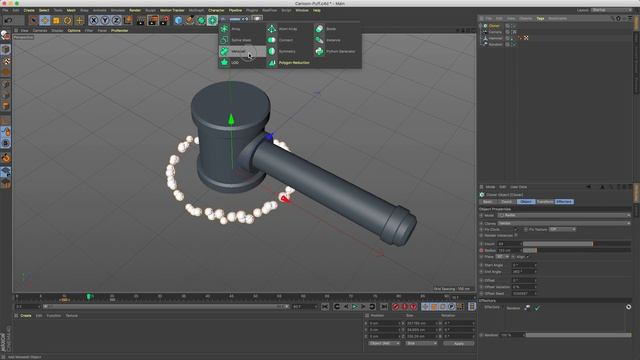Open the Render menu in menu bar
This screenshot has height=360, width=640.
(135, 10)
